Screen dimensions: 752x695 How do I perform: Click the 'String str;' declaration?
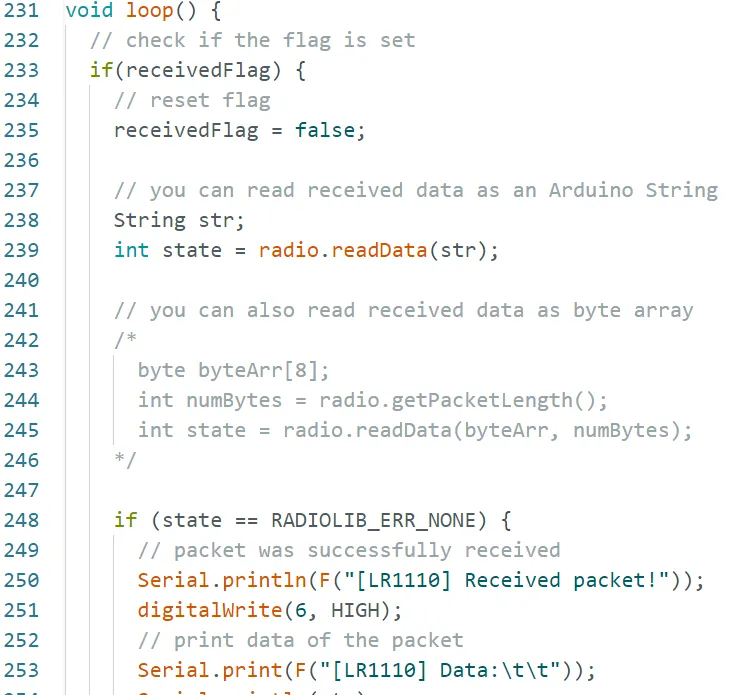click(x=179, y=220)
